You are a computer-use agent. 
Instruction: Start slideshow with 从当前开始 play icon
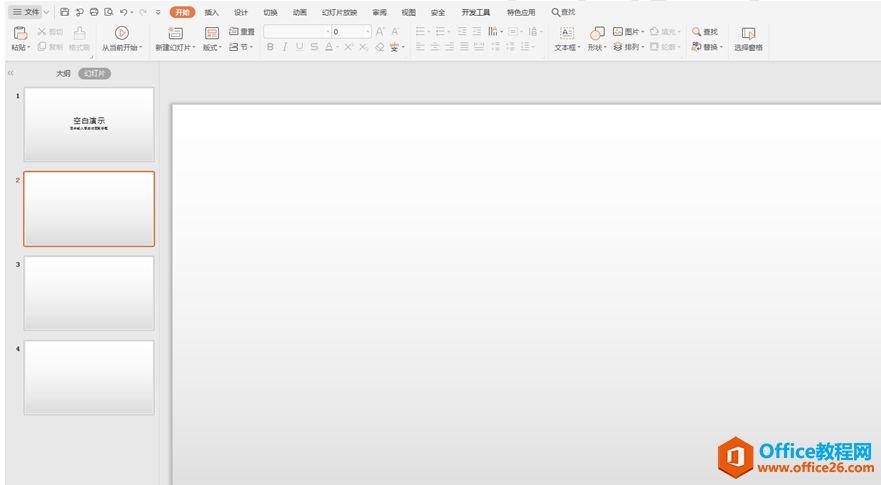122,33
